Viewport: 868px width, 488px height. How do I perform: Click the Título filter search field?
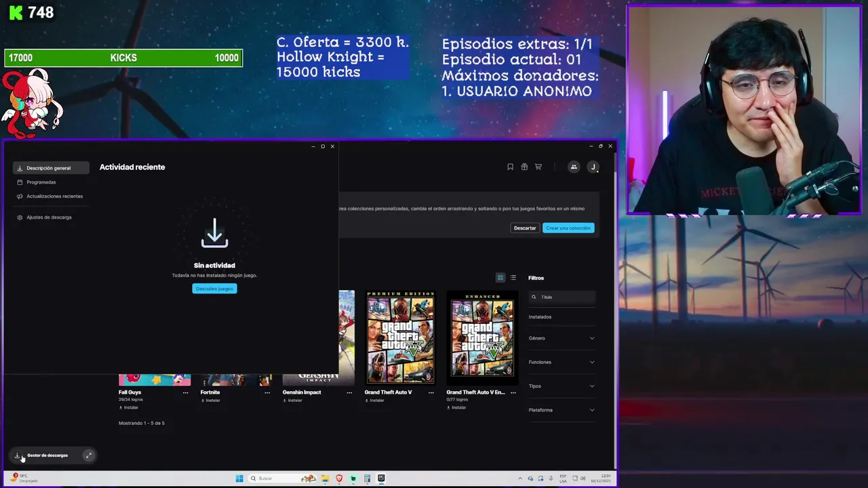click(x=562, y=297)
